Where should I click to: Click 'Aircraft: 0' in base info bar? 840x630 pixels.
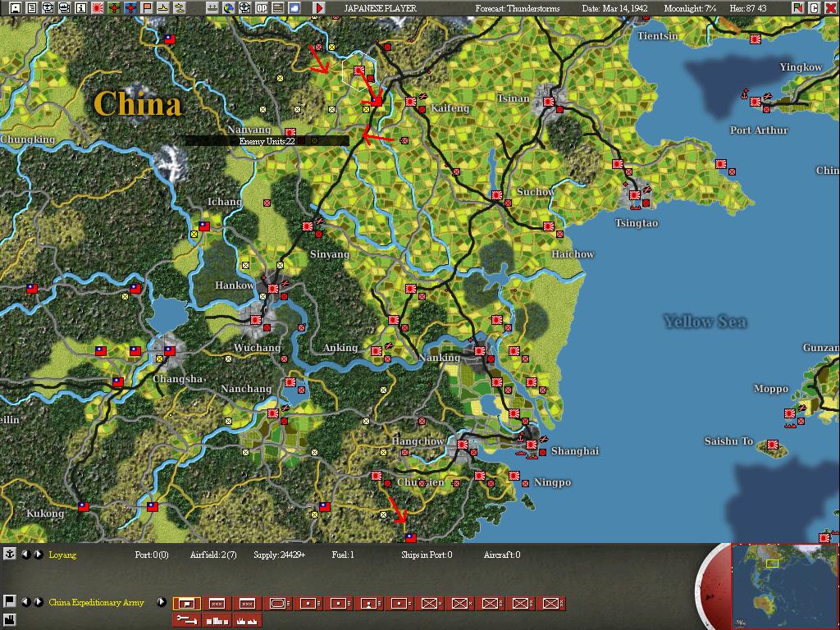[x=502, y=555]
